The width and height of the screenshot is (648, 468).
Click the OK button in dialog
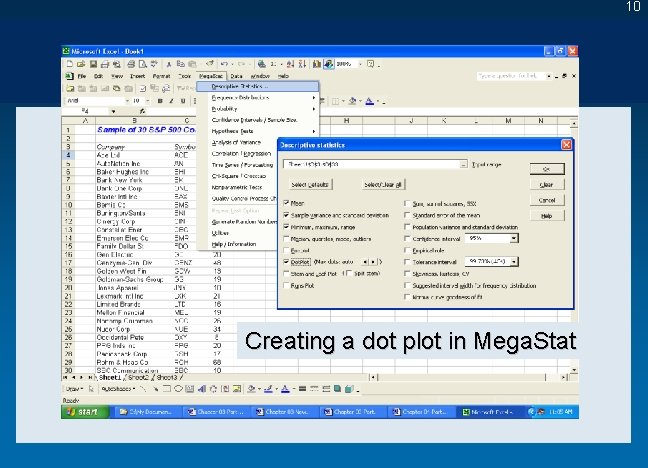click(547, 169)
